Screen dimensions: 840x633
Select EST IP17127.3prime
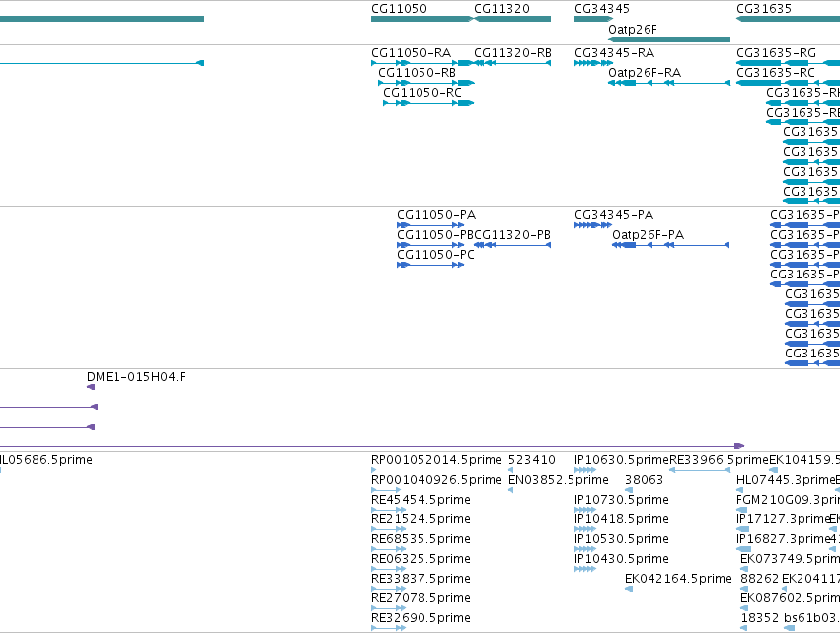[x=743, y=529]
